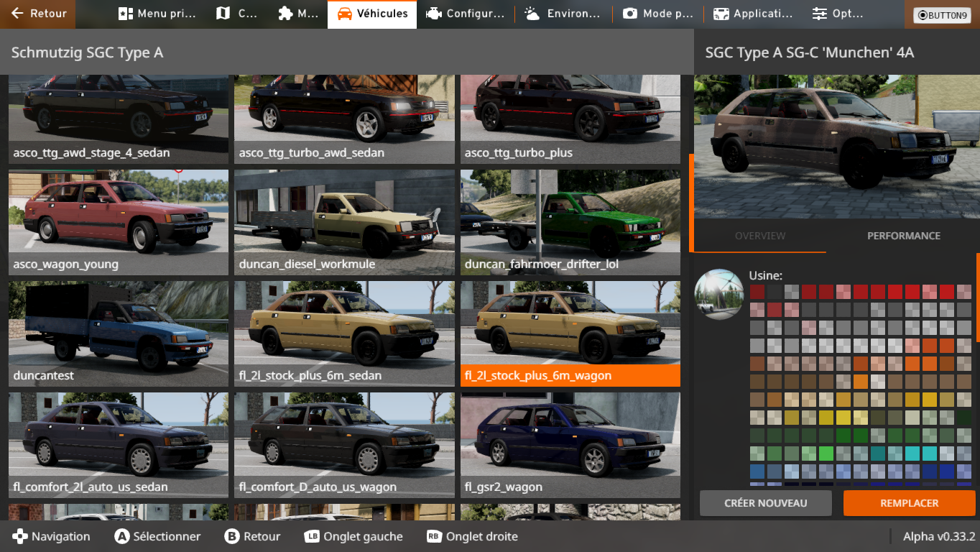Image resolution: width=980 pixels, height=552 pixels.
Task: Click the "SGC Type A SG-C 'Munchen' 4A" title
Action: (x=810, y=52)
